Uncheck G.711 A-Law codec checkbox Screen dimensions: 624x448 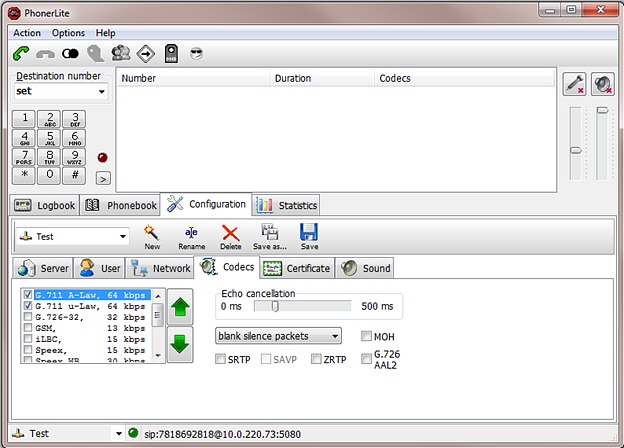coord(27,295)
